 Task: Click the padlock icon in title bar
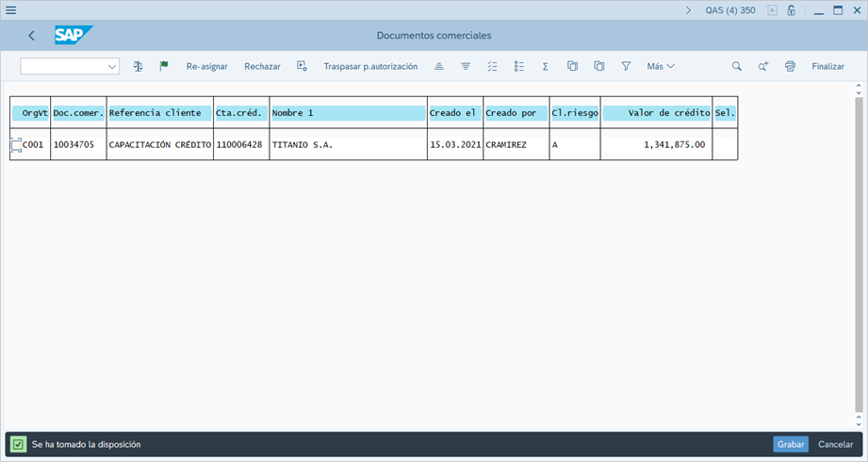(791, 10)
